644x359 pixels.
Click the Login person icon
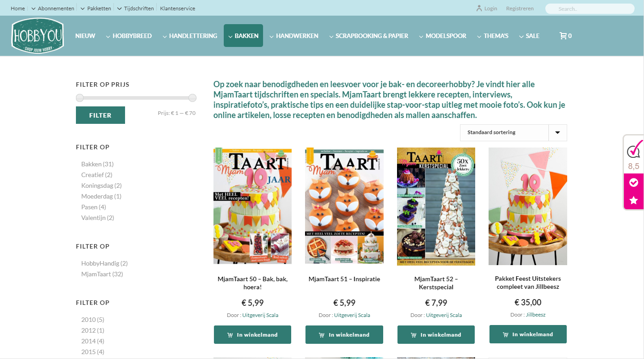479,8
